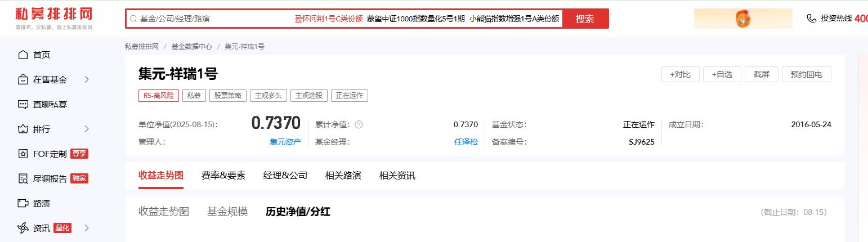Open the 集元资产 manager link
868x242 pixels.
(x=285, y=142)
